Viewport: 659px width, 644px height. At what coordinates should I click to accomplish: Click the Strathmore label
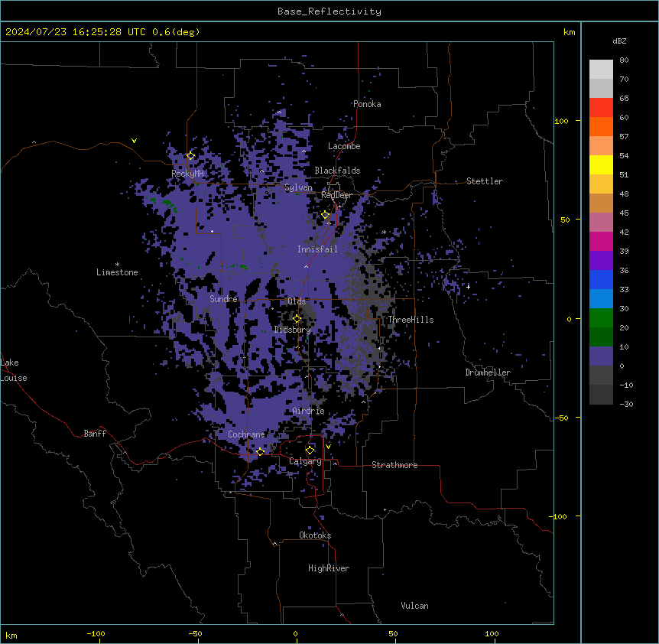(394, 465)
